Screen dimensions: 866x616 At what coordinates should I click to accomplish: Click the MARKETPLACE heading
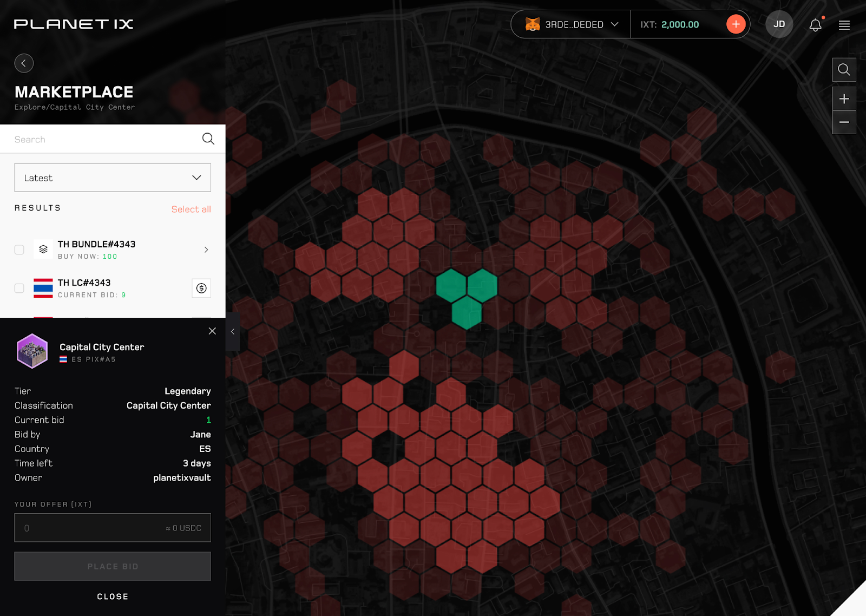[x=74, y=92]
